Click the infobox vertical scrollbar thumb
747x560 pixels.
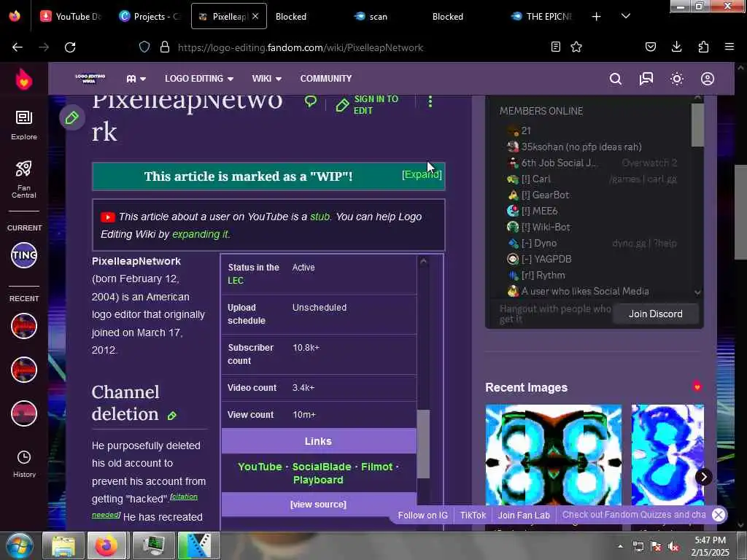tap(423, 444)
